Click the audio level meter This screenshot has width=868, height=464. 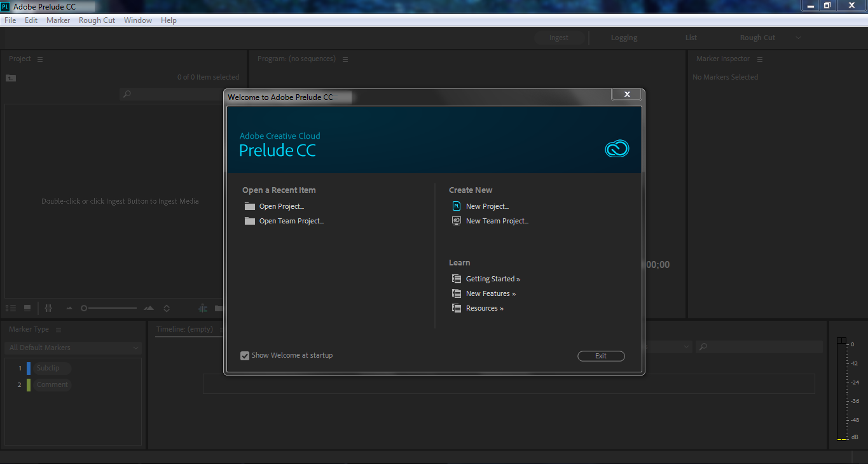[842, 388]
